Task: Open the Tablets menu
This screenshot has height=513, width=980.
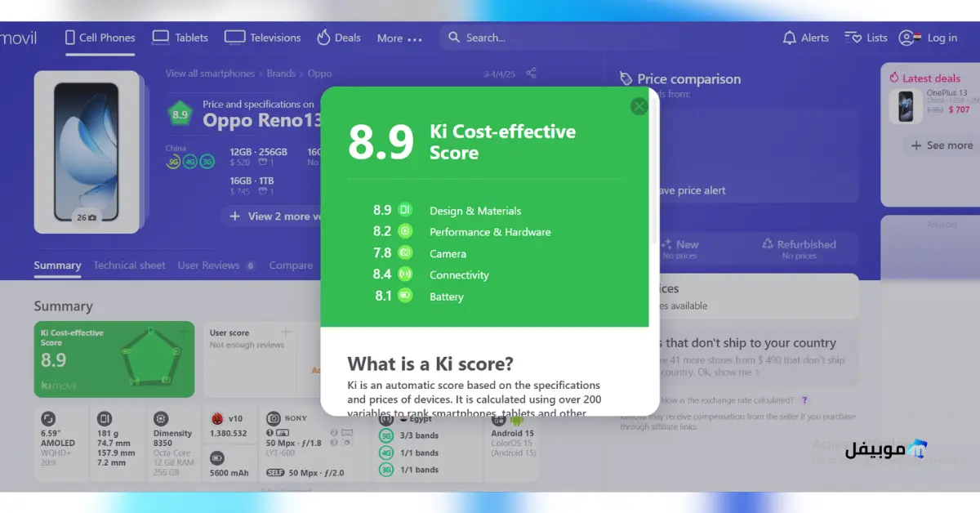Action: (x=180, y=38)
